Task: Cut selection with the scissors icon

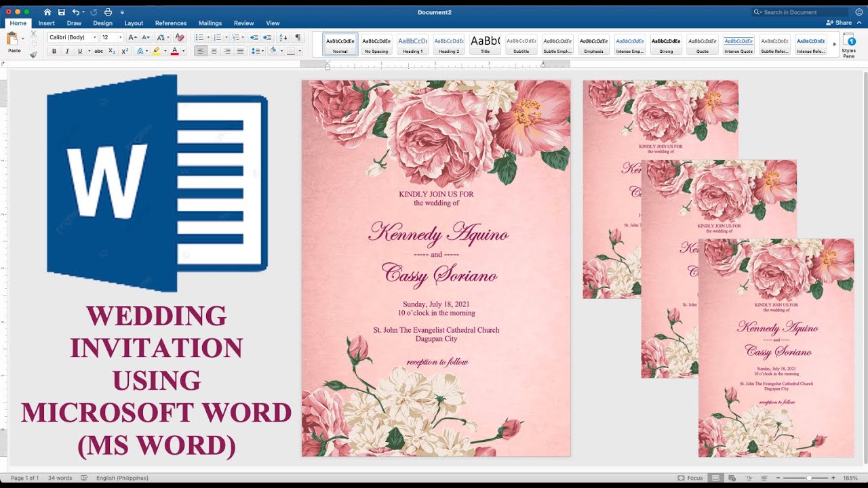Action: click(33, 33)
